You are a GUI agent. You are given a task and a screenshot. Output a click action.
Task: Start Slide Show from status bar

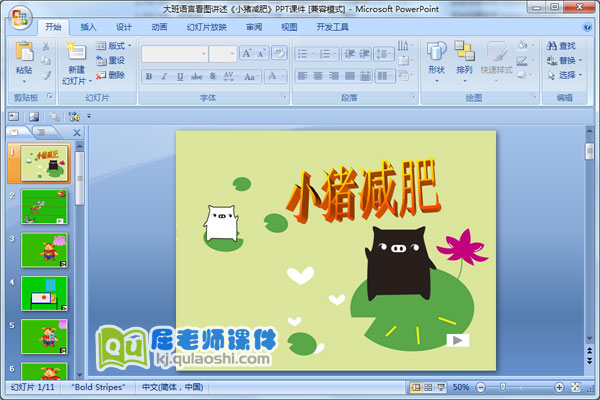[441, 388]
